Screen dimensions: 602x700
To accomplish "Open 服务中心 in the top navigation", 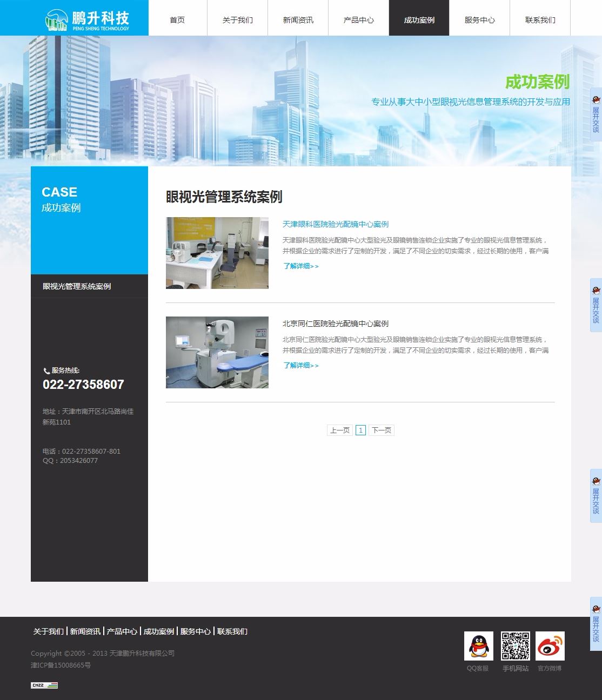I will pyautogui.click(x=480, y=20).
